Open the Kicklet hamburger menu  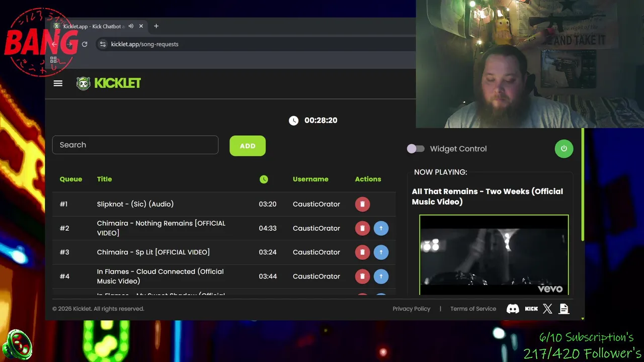58,83
